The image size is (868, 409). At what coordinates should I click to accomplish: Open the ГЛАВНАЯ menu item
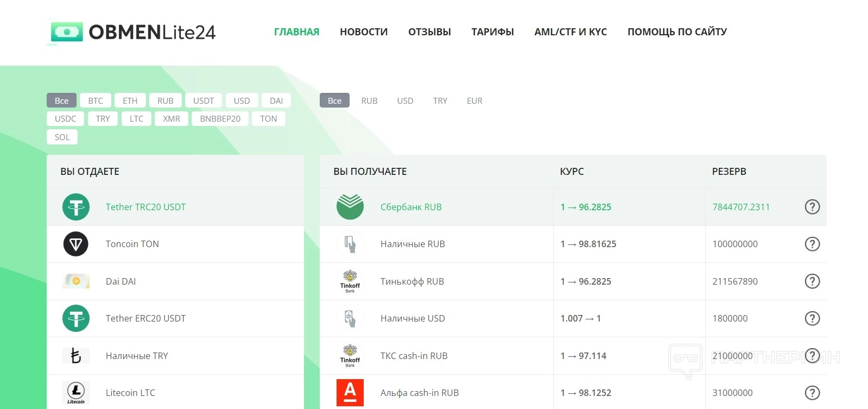tap(296, 32)
